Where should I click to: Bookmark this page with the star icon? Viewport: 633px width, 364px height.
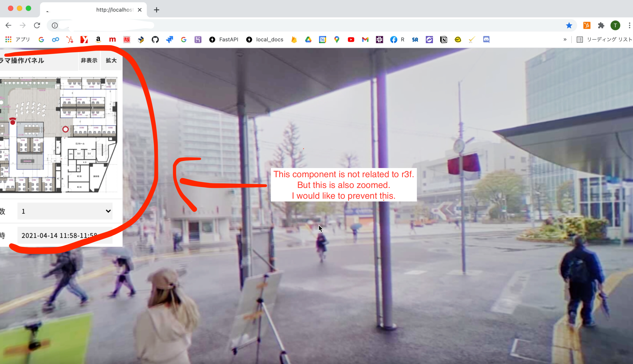point(569,25)
